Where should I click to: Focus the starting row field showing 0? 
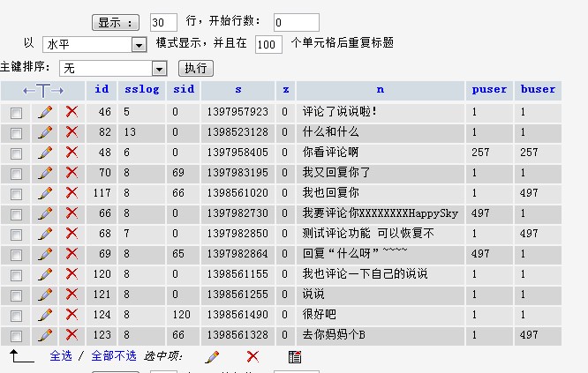(297, 22)
